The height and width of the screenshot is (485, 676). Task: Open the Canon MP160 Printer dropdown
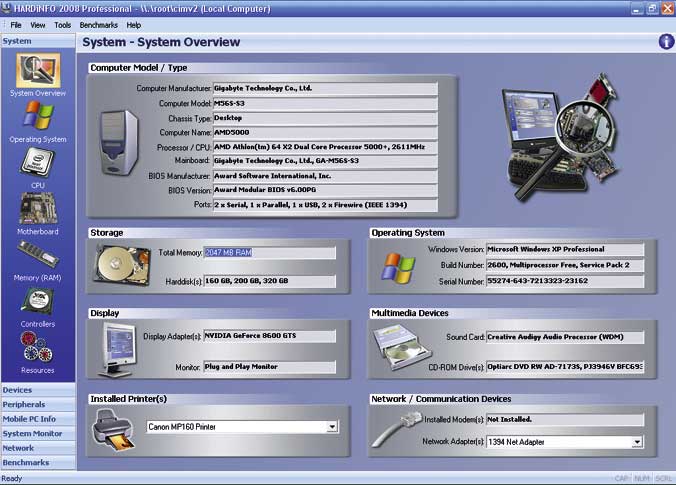point(332,427)
